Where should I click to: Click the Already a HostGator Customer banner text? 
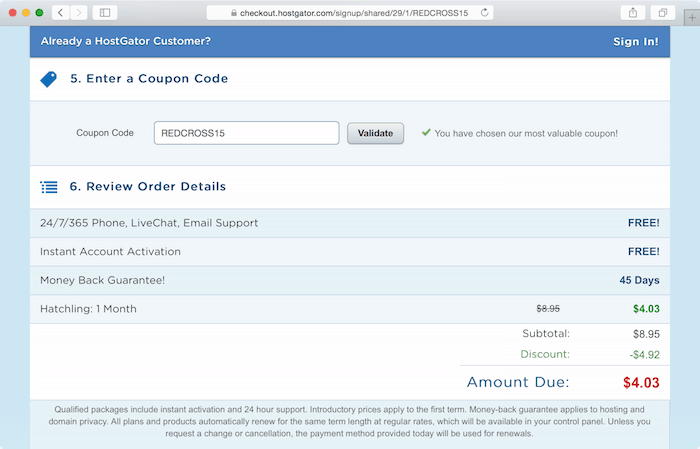(125, 41)
